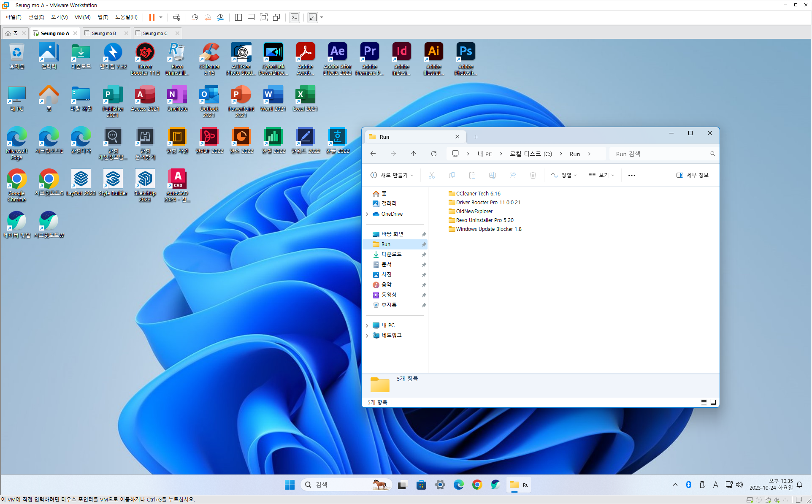
Task: Open Google Chrome from the taskbar
Action: [x=477, y=485]
